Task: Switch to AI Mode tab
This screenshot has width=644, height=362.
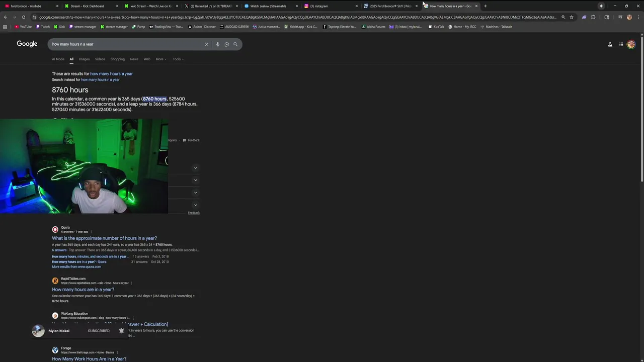Action: pos(58,59)
